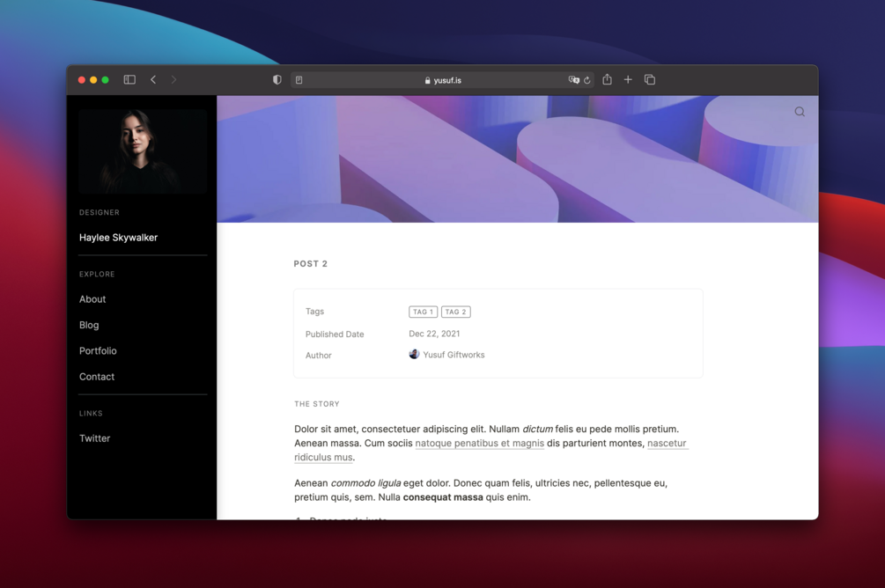Click the Yusuf Giftworks author avatar
Image resolution: width=885 pixels, height=588 pixels.
(x=414, y=355)
